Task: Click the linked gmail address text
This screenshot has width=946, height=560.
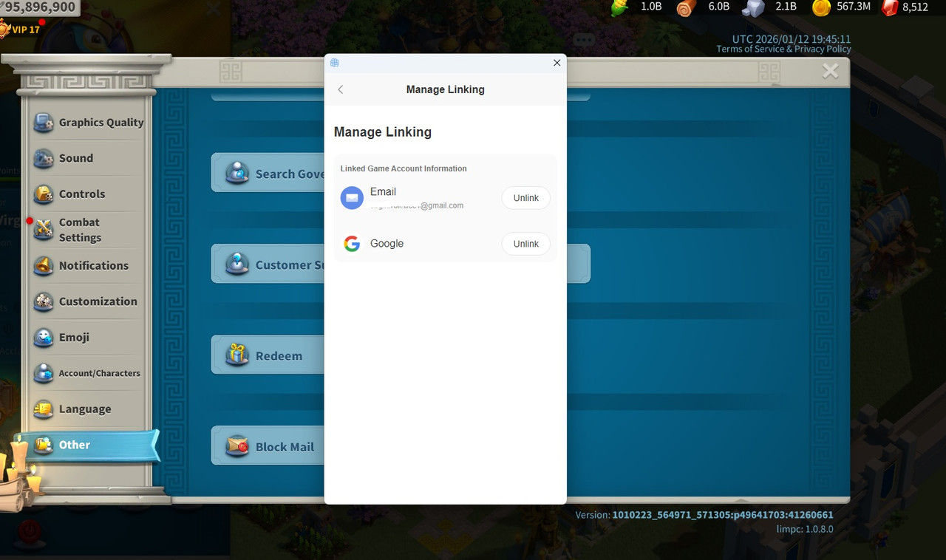Action: point(417,206)
